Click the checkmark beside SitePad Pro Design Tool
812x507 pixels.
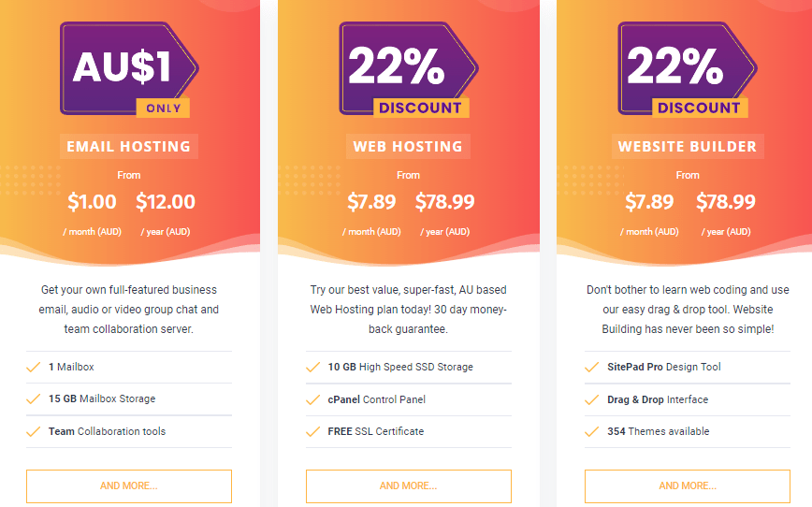click(592, 368)
